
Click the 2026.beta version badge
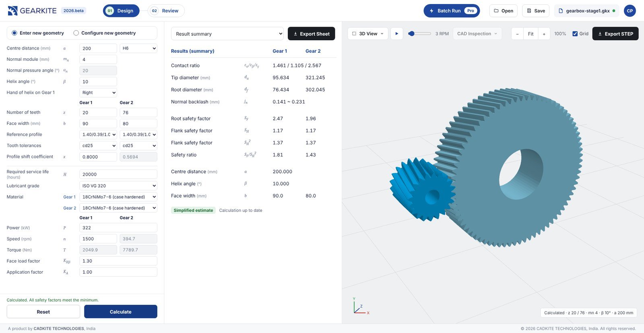74,11
